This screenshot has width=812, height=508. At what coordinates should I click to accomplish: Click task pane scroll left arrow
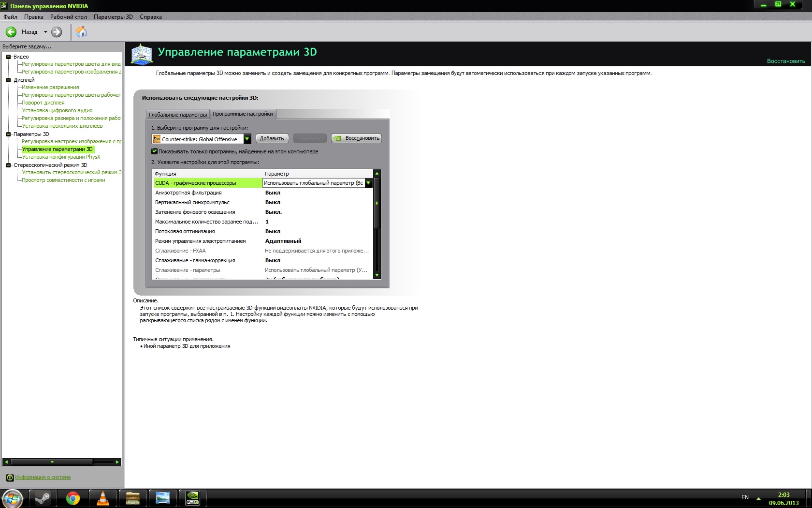[6, 462]
